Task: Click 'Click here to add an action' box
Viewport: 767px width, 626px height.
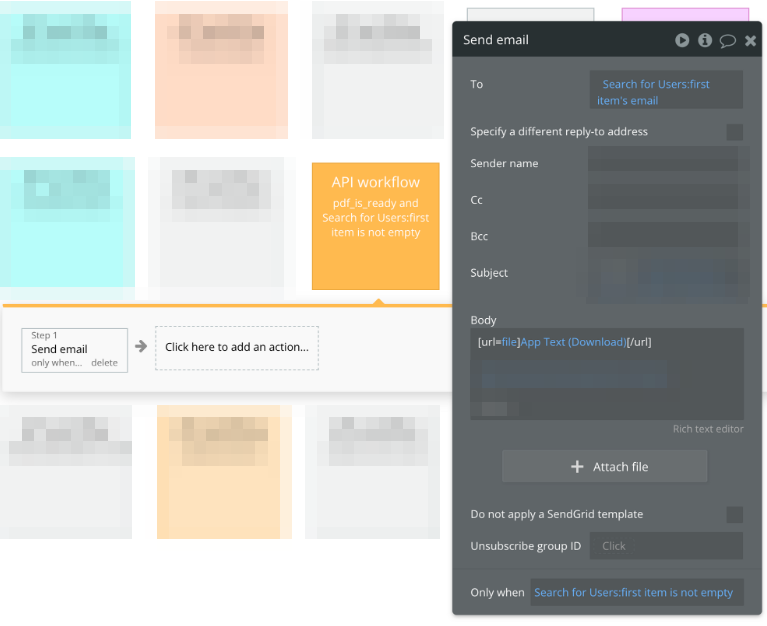Action: pos(237,348)
